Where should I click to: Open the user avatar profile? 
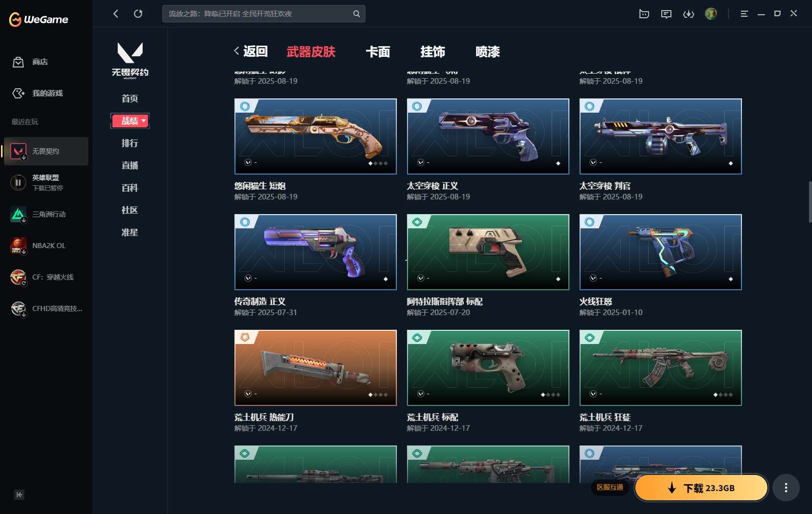coord(711,14)
